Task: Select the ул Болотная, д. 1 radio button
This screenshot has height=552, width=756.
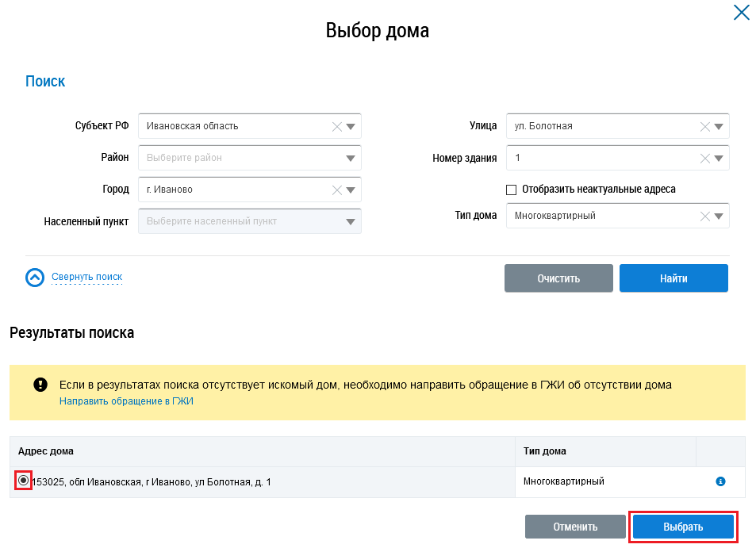Action: (24, 481)
